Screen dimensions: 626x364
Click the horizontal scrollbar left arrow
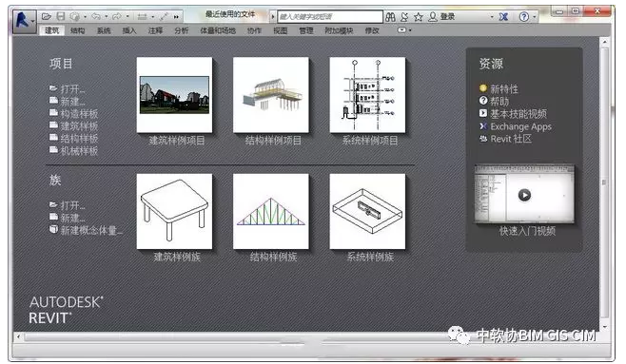(x=18, y=336)
